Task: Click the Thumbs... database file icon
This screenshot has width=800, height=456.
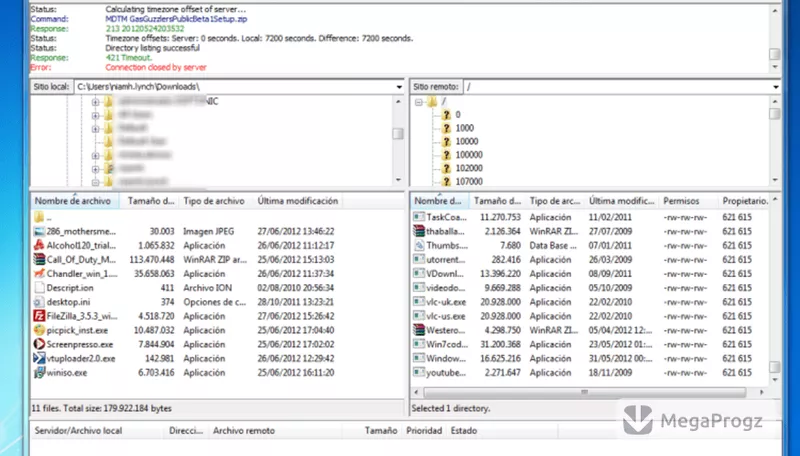Action: coord(419,245)
